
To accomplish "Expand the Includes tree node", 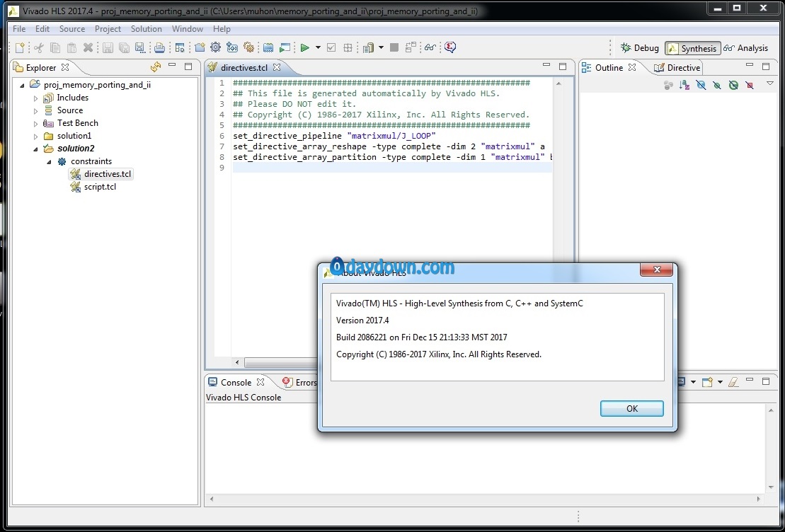I will tap(35, 98).
